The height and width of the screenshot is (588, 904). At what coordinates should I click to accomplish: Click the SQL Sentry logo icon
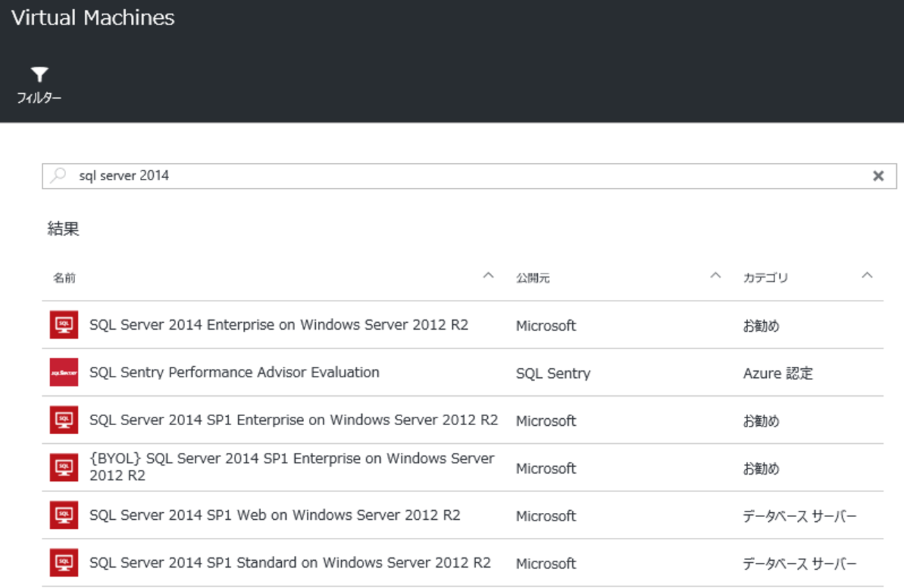pos(64,372)
